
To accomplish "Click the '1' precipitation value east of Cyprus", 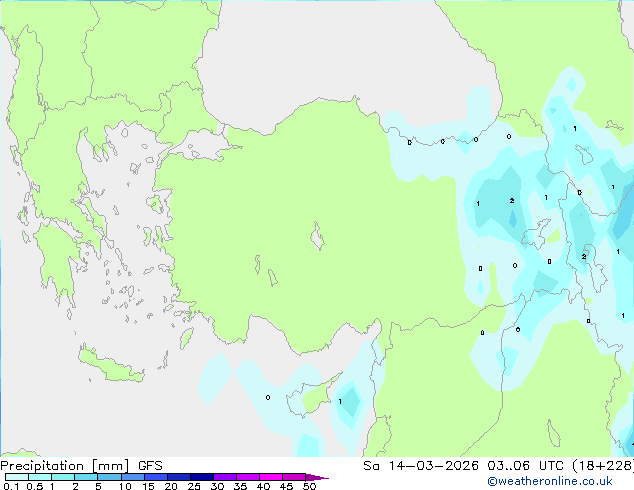I will click(340, 401).
